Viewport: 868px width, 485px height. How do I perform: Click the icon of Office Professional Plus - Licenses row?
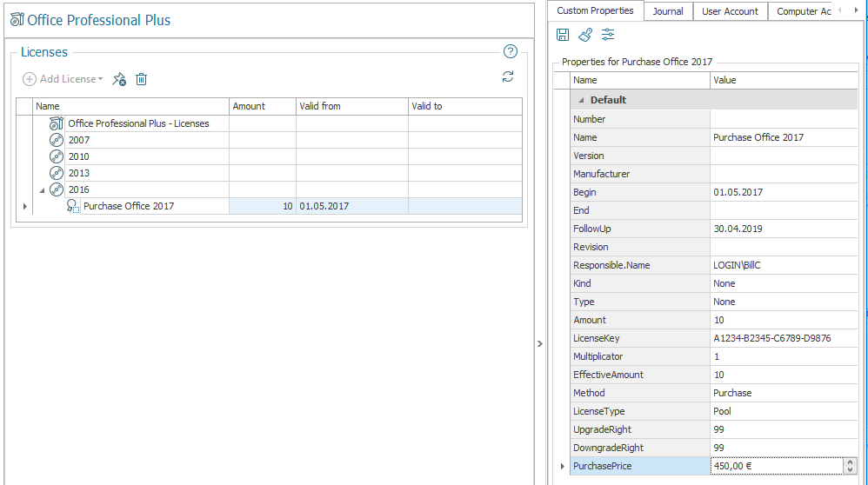click(x=56, y=123)
